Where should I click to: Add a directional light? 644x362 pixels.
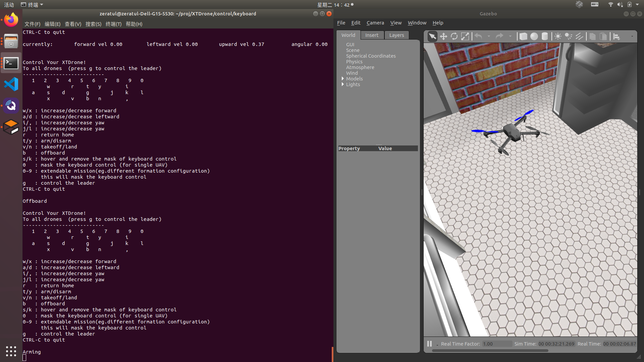click(579, 37)
